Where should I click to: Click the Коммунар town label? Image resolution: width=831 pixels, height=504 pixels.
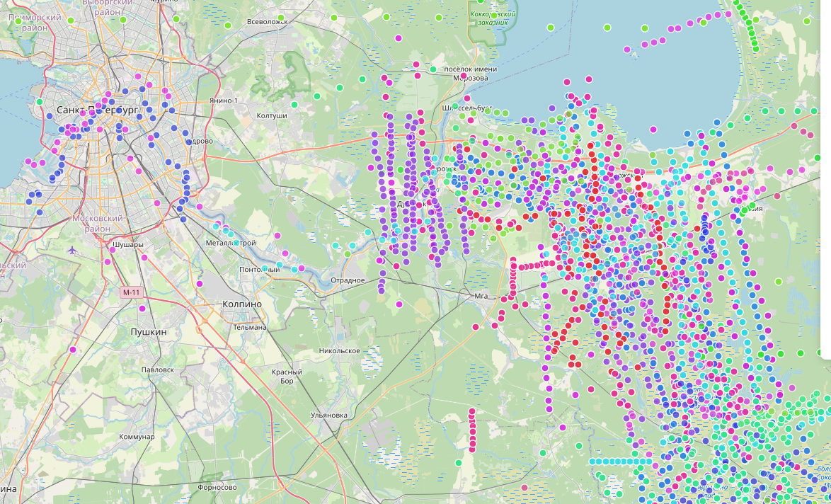137,437
